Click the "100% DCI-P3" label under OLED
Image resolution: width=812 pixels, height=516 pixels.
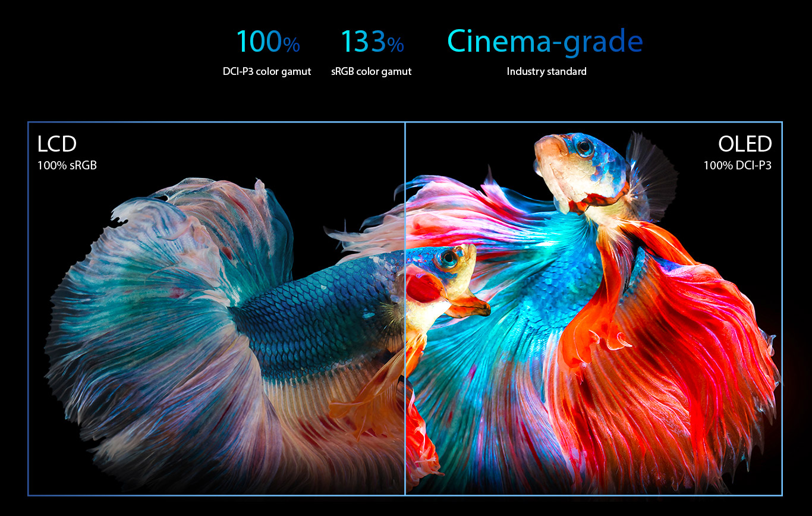click(x=737, y=165)
